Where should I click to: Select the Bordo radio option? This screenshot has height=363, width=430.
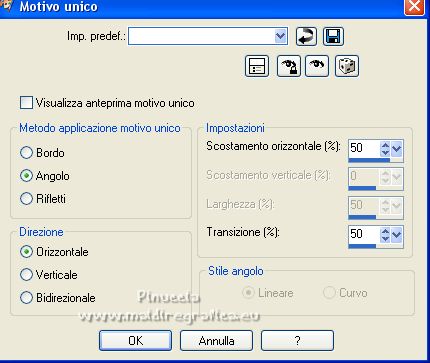(x=26, y=153)
